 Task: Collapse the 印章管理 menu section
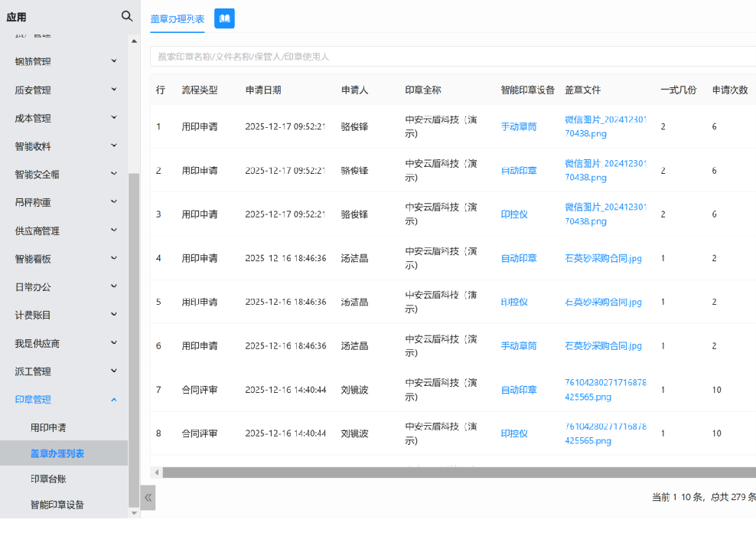[64, 399]
